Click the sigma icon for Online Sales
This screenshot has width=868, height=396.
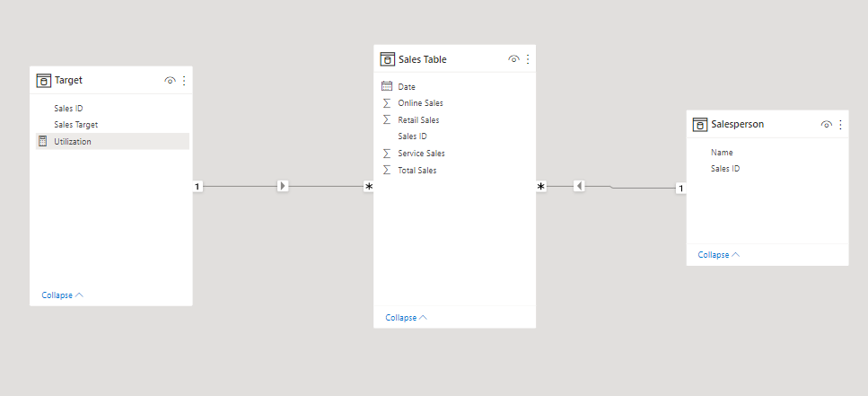[386, 103]
